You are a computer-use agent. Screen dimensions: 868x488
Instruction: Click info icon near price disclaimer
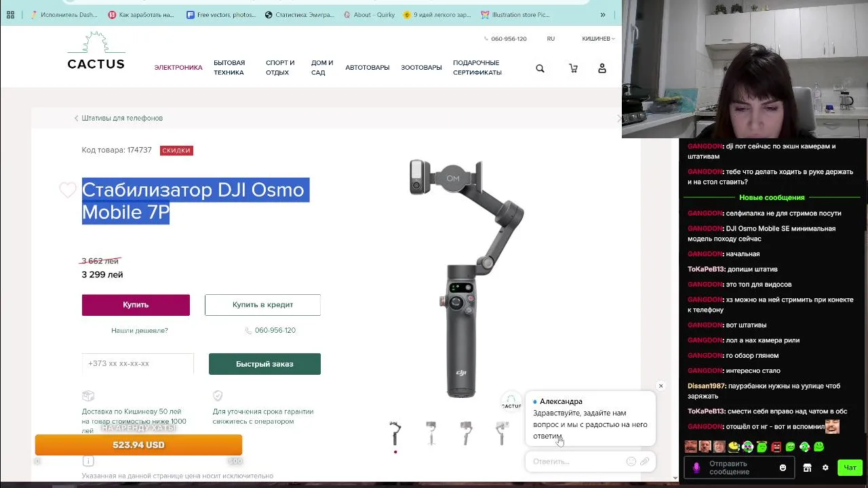coord(88,461)
